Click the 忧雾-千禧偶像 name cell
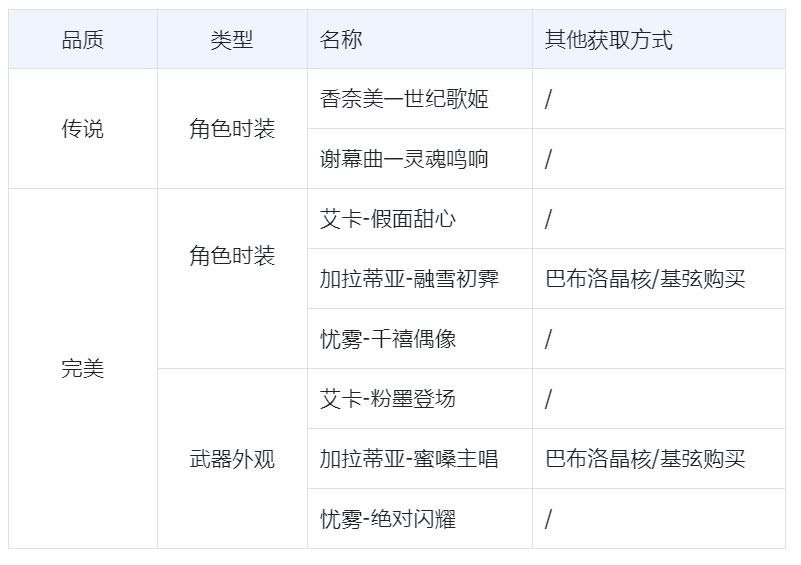The image size is (801, 565). [x=388, y=339]
